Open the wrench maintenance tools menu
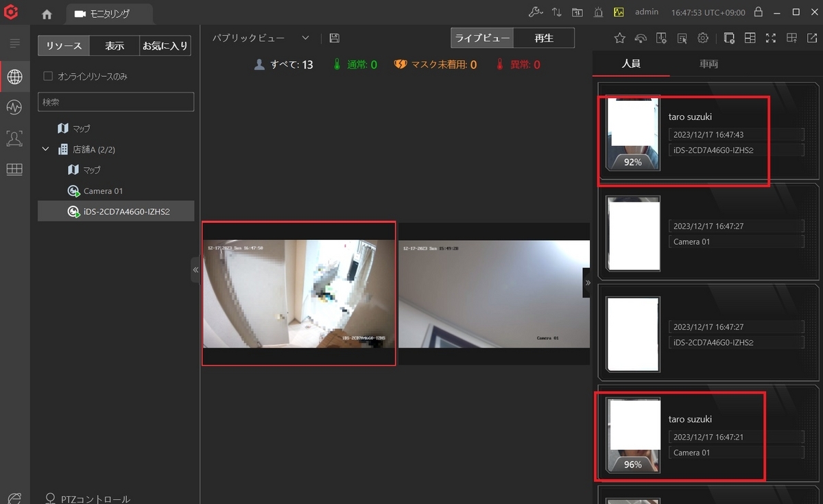The width and height of the screenshot is (823, 504). coord(536,12)
